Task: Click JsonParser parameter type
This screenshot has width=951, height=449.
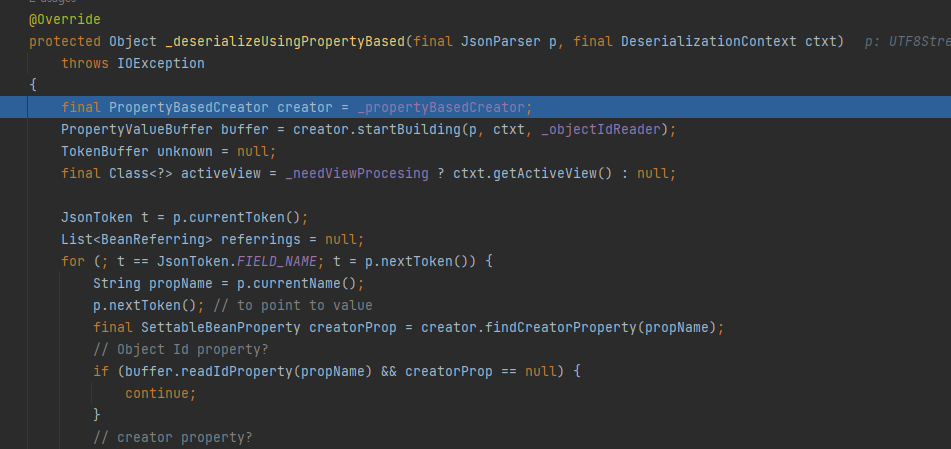Action: point(500,41)
